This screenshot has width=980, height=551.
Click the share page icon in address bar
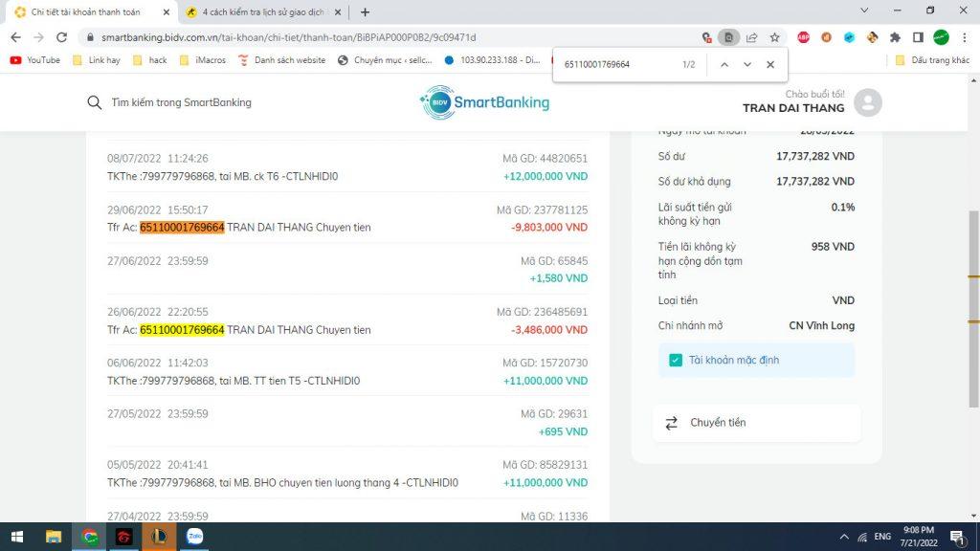click(x=752, y=37)
